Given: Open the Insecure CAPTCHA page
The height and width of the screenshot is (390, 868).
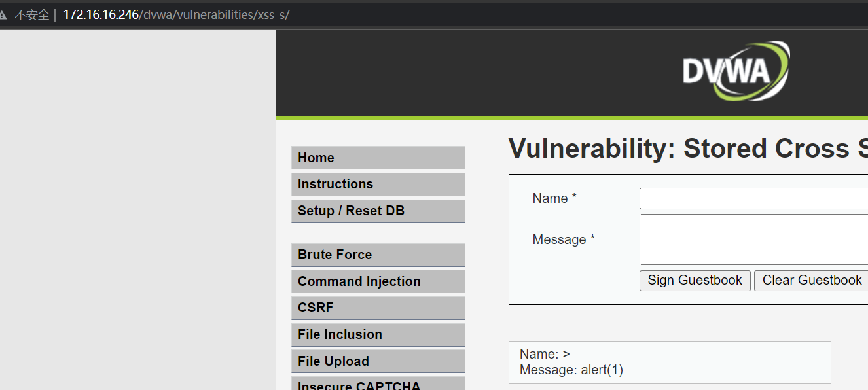Looking at the screenshot, I should (x=378, y=383).
